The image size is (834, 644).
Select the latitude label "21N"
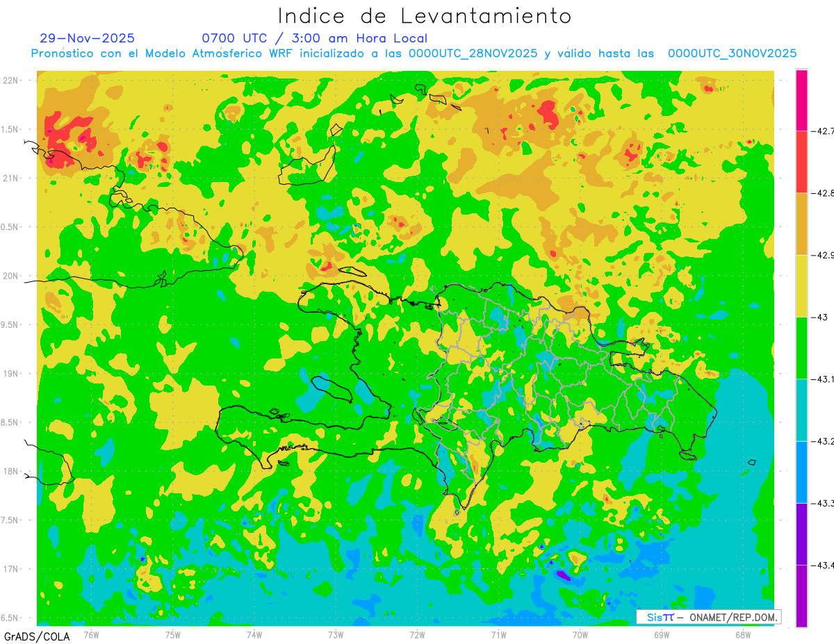pos(10,178)
